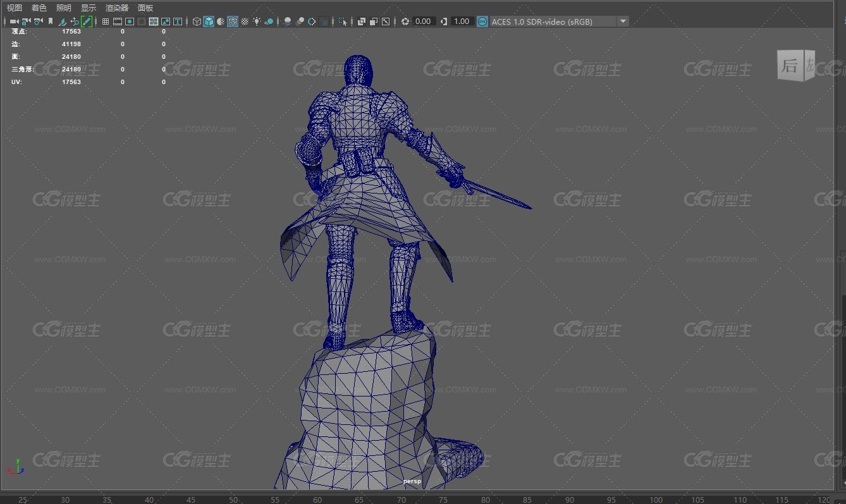Click frame 50 on the time slider

pyautogui.click(x=233, y=500)
